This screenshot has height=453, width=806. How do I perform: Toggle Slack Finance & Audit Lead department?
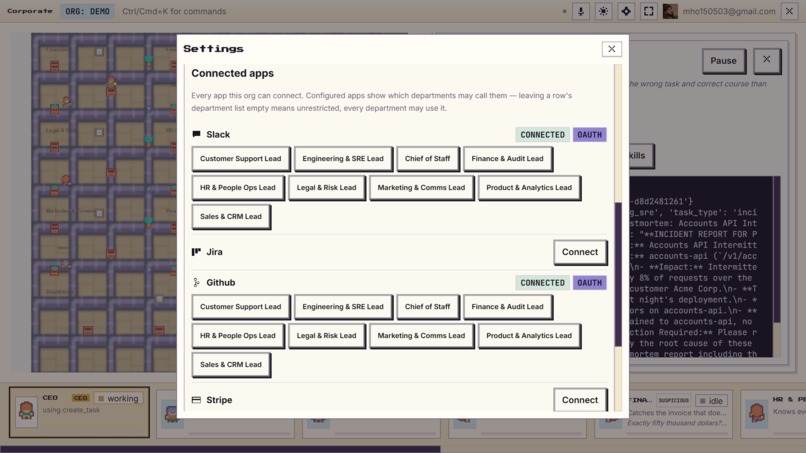click(507, 158)
